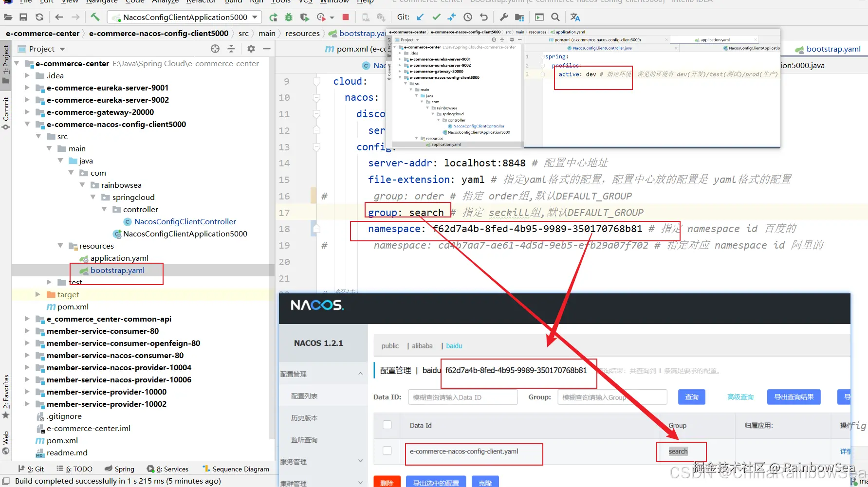Screen dimensions: 868x487
Task: Click the Save All toolbar icon
Action: coord(23,18)
